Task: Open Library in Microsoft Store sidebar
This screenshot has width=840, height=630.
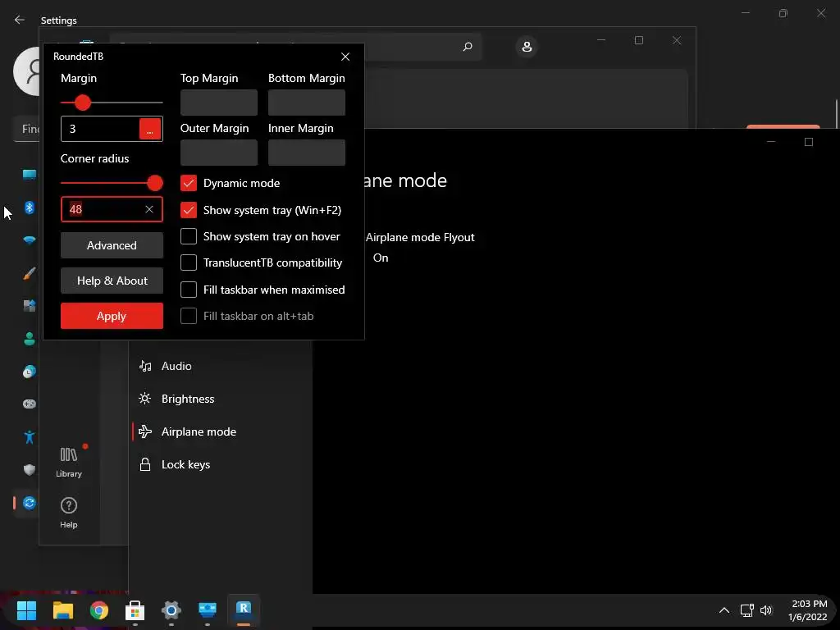Action: 69,462
